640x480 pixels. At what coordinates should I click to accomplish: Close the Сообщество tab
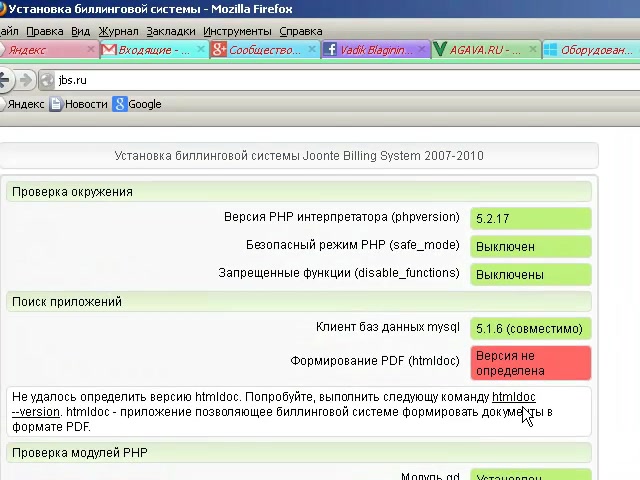[312, 49]
